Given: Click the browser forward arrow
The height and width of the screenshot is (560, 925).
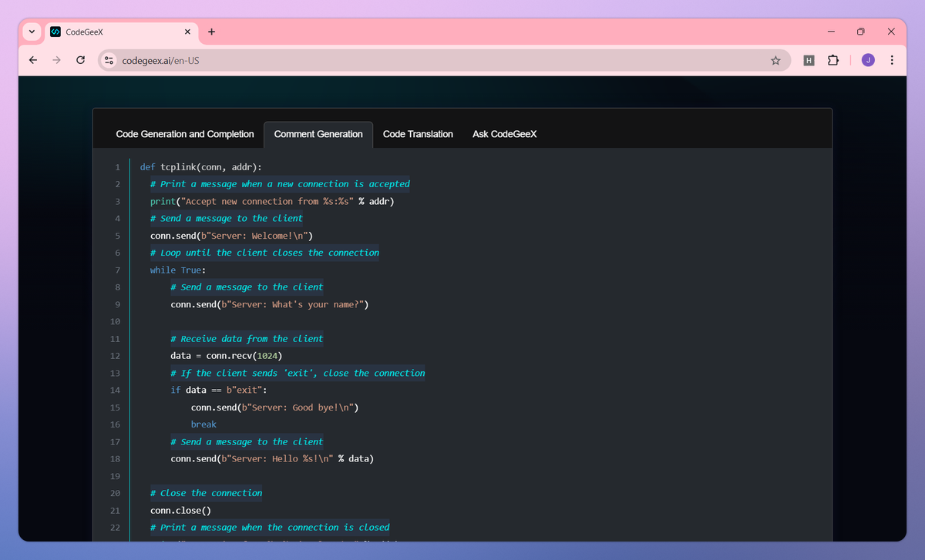Looking at the screenshot, I should [x=56, y=60].
